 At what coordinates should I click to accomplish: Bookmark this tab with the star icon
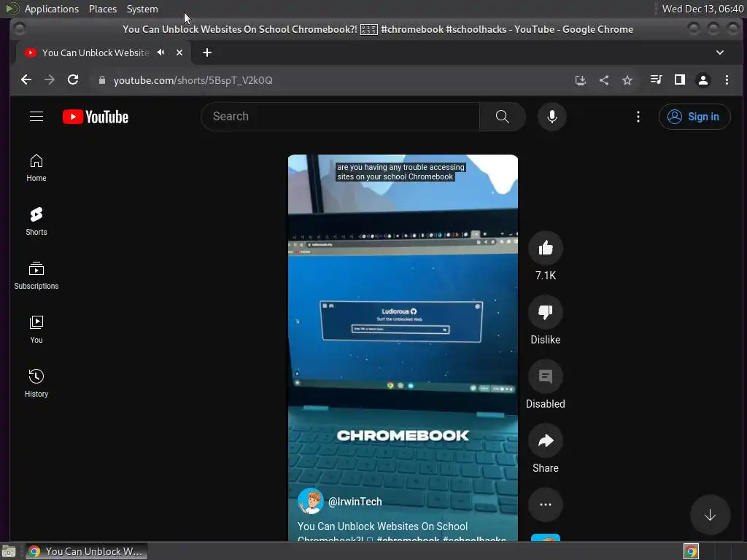627,80
